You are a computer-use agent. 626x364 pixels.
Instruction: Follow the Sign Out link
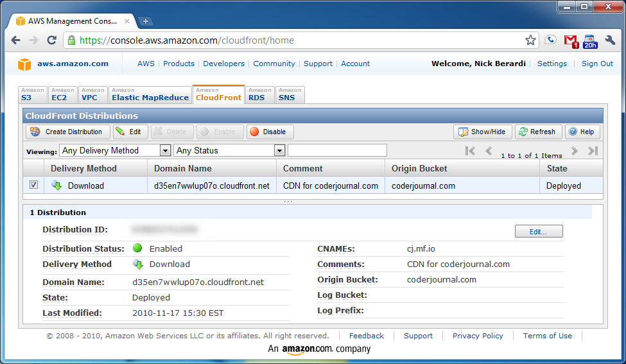click(x=597, y=64)
